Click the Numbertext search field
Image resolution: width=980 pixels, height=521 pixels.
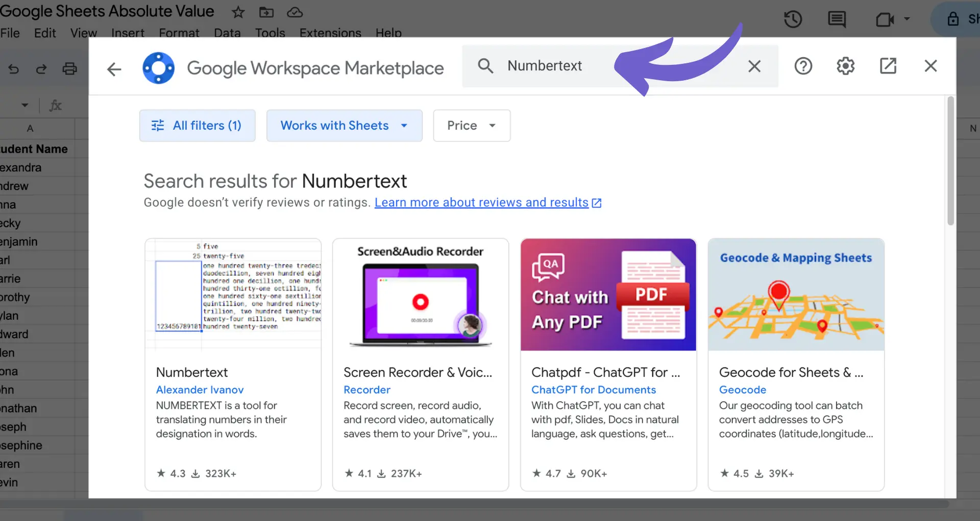coord(621,66)
